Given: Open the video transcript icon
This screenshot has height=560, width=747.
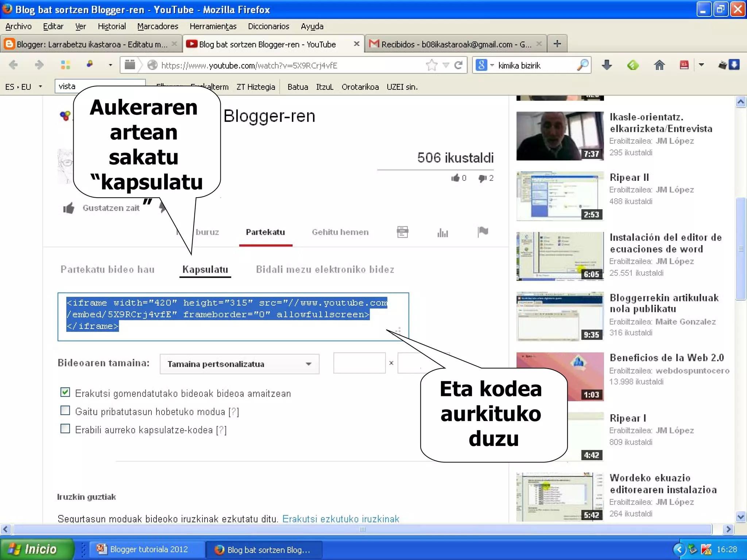Looking at the screenshot, I should [x=402, y=232].
